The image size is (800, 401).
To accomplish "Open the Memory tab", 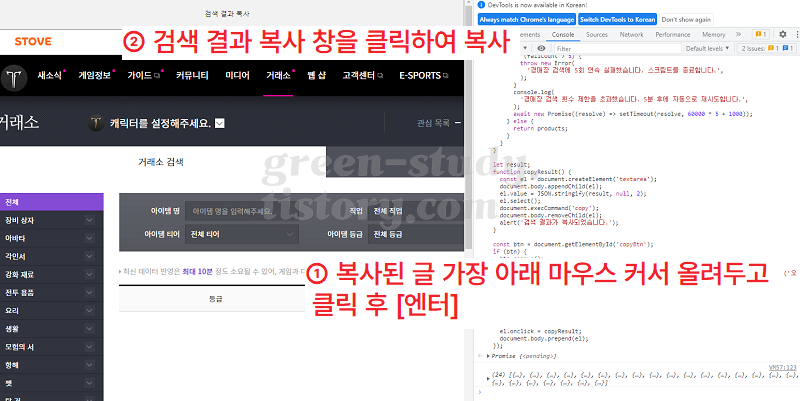I will point(713,35).
